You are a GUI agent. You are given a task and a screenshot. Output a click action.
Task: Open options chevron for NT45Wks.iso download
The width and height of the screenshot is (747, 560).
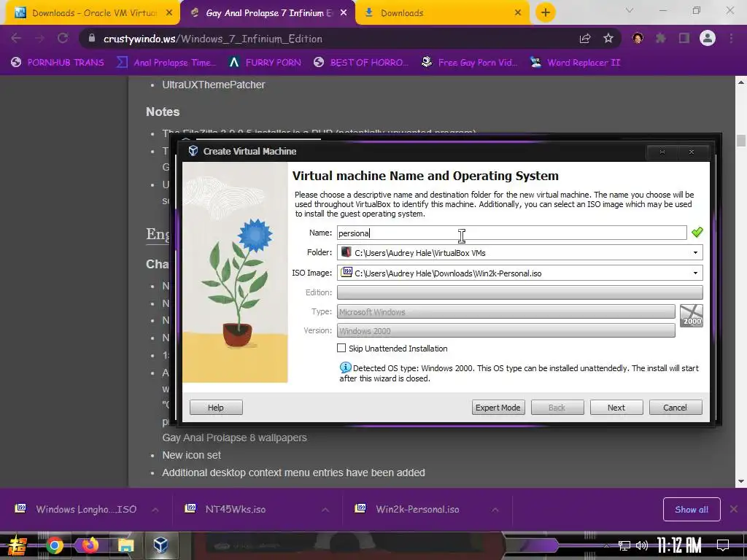[x=325, y=510]
